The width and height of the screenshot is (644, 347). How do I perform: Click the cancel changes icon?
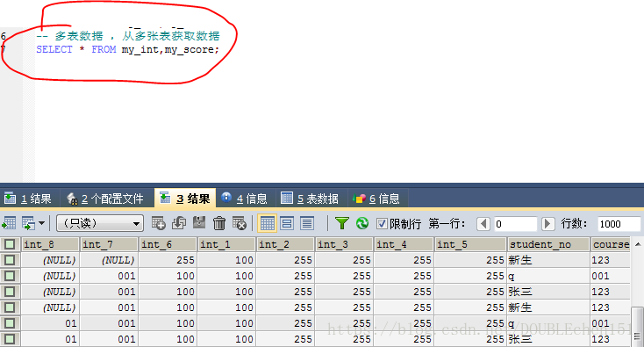240,223
